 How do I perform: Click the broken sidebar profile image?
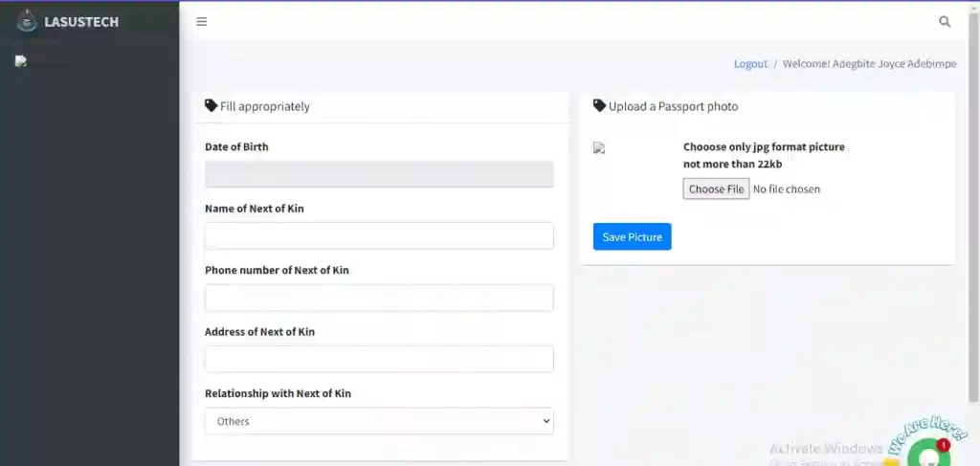(x=42, y=62)
